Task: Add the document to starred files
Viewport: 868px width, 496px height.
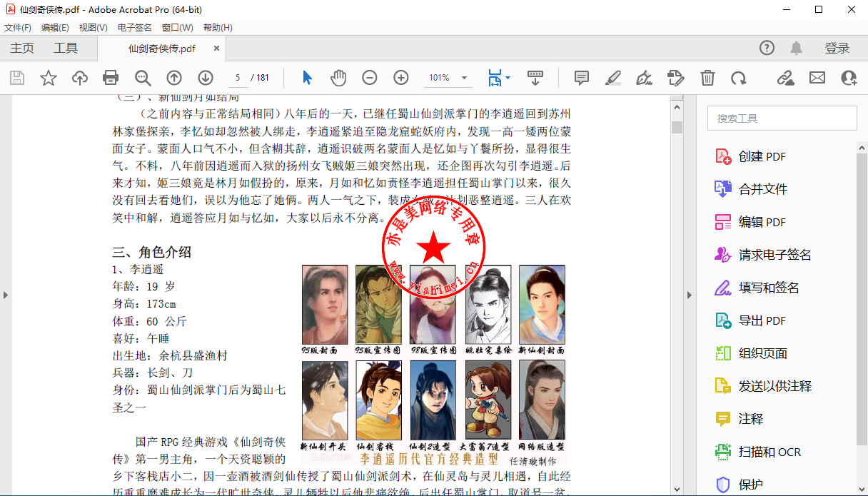Action: coord(49,78)
